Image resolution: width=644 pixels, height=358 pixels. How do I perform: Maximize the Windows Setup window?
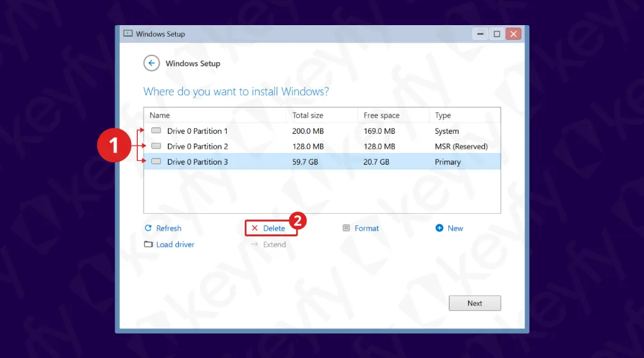click(497, 33)
